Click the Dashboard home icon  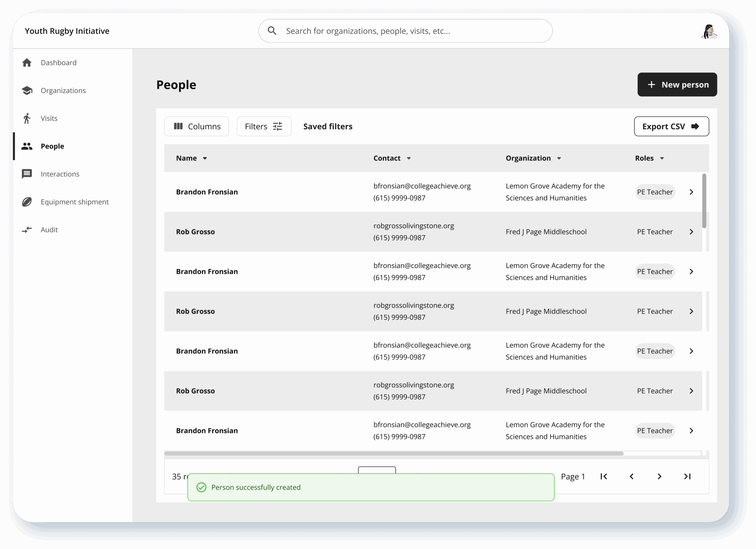tap(27, 63)
